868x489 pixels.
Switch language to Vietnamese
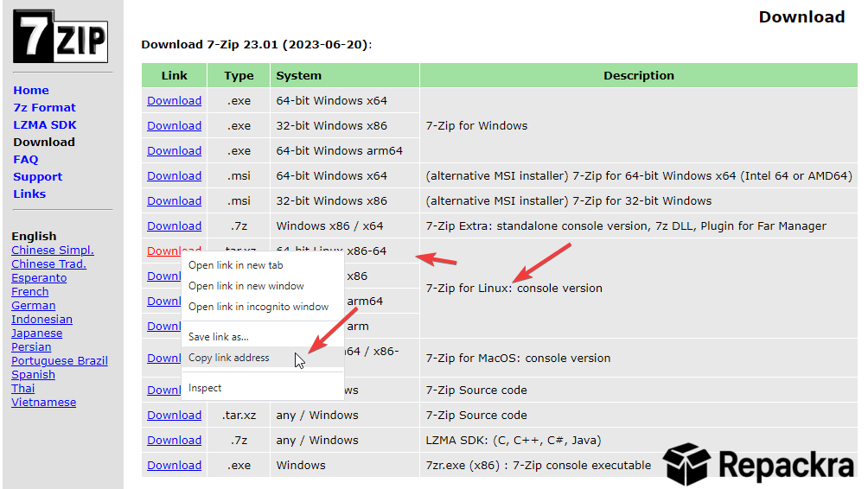pyautogui.click(x=44, y=402)
